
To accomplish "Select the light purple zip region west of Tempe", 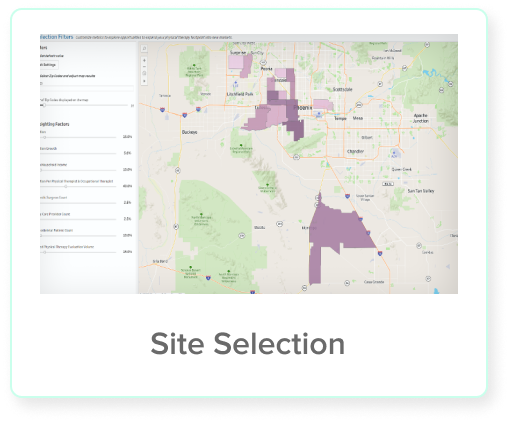I will (x=323, y=104).
